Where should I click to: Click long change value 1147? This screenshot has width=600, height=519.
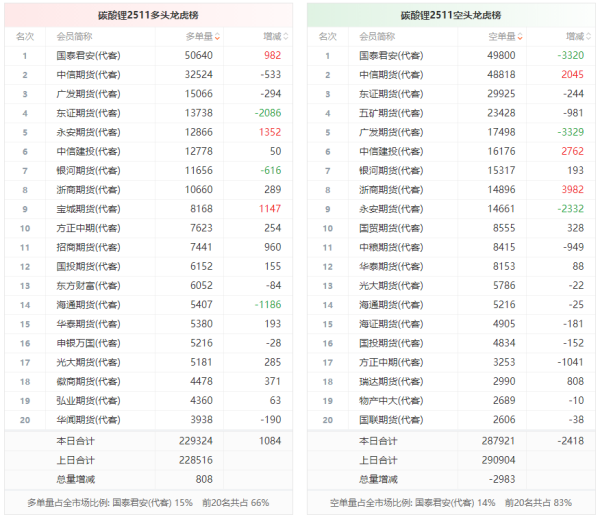tap(270, 209)
